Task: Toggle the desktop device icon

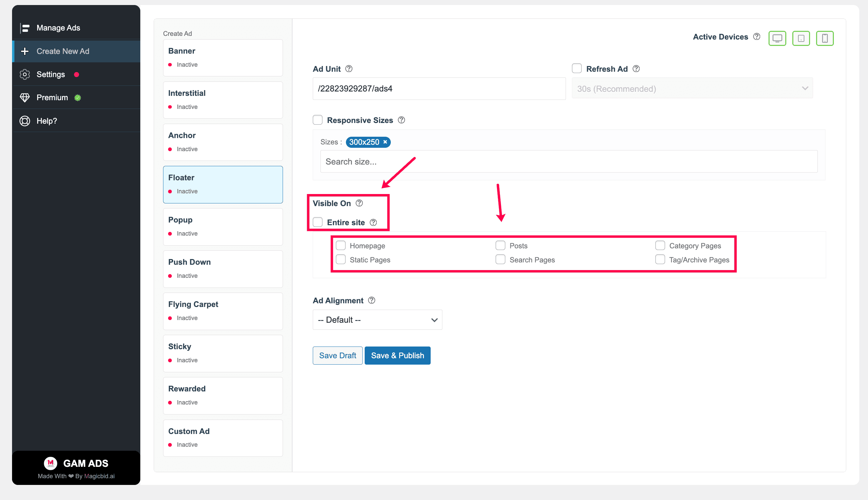Action: (777, 38)
